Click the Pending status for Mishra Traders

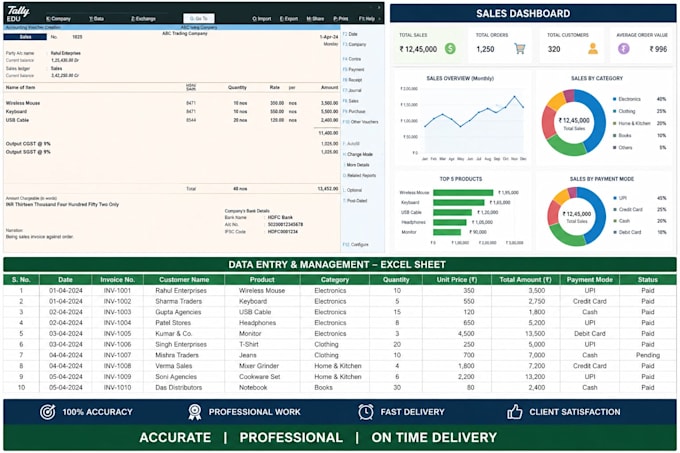point(647,355)
